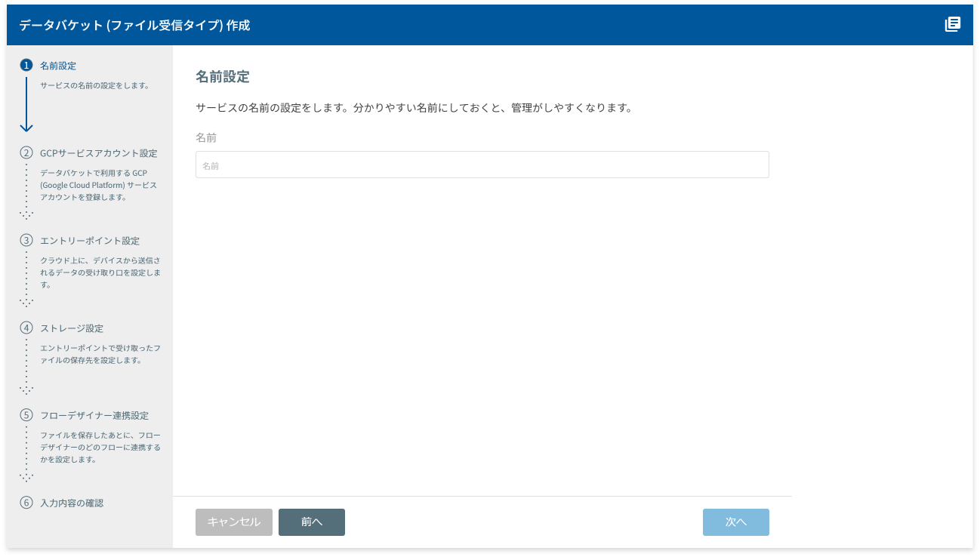Go to エントリーポイント設定 step
Viewport: 980px width, 557px height.
pyautogui.click(x=90, y=241)
